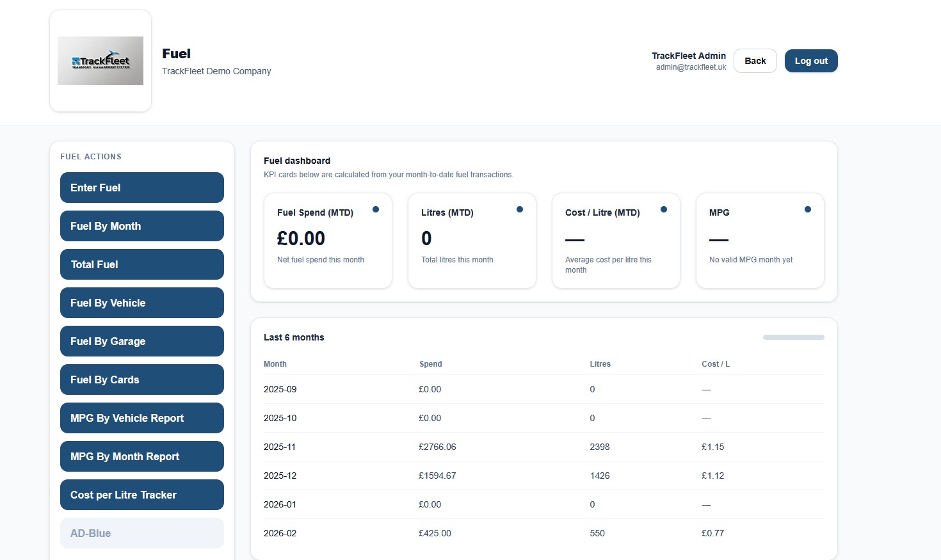Click the Back button

tap(755, 60)
